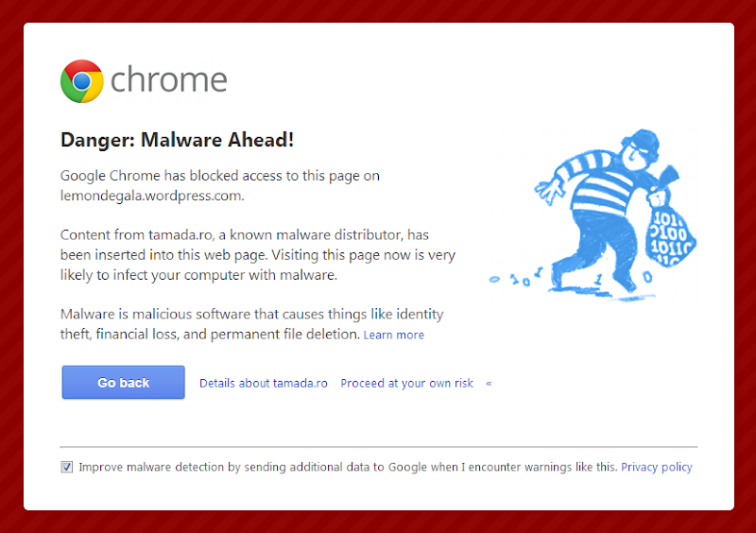Choose Proceed at your own risk
Image resolution: width=756 pixels, height=533 pixels.
pos(407,383)
